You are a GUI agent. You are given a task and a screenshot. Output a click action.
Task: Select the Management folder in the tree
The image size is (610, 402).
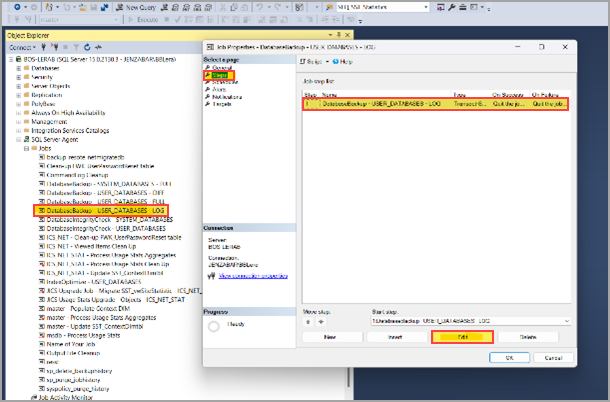[x=49, y=122]
